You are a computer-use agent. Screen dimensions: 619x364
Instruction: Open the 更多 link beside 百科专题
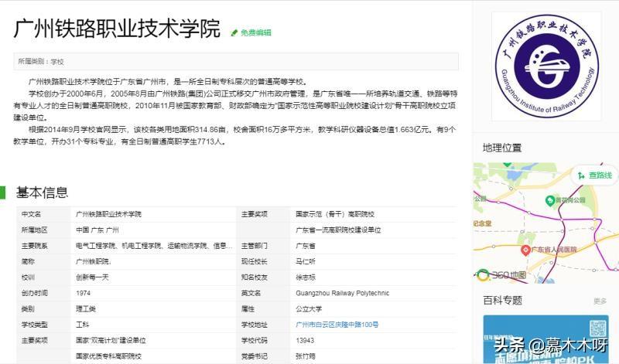pos(600,301)
